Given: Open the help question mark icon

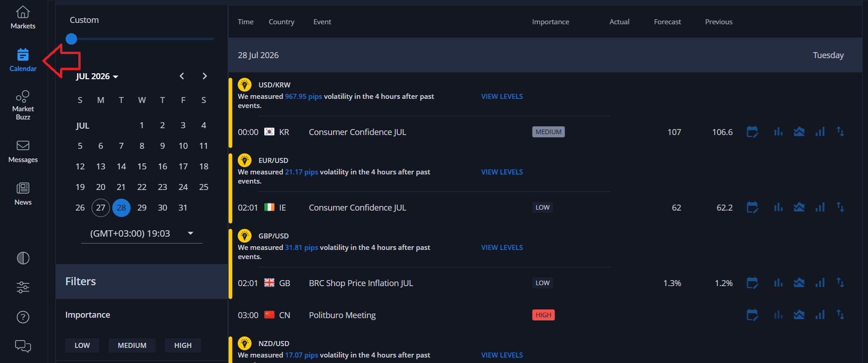Looking at the screenshot, I should (23, 317).
